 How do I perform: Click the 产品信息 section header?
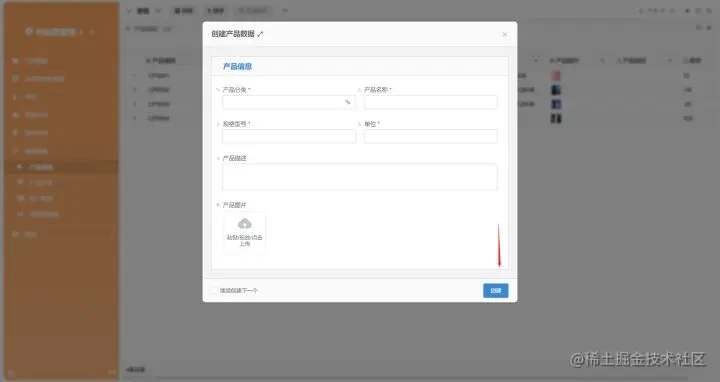pos(237,67)
